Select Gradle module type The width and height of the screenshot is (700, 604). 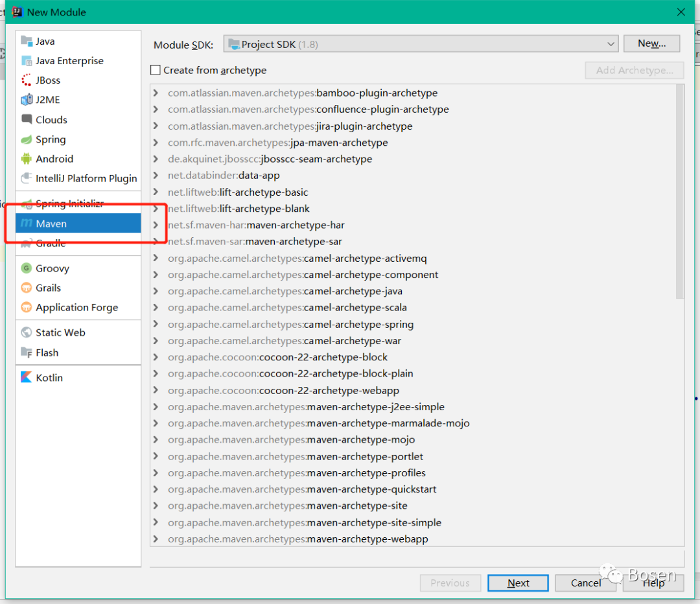coord(78,243)
